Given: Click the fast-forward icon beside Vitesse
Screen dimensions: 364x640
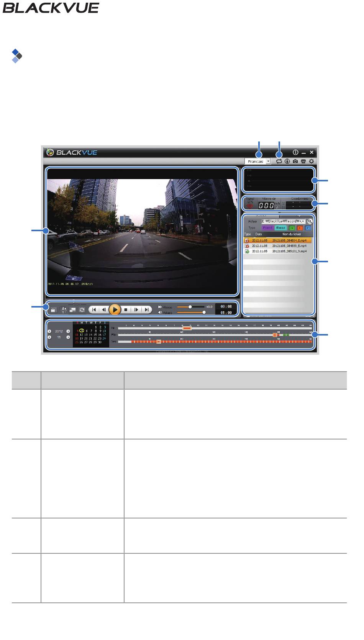Looking at the screenshot, I should click(160, 307).
